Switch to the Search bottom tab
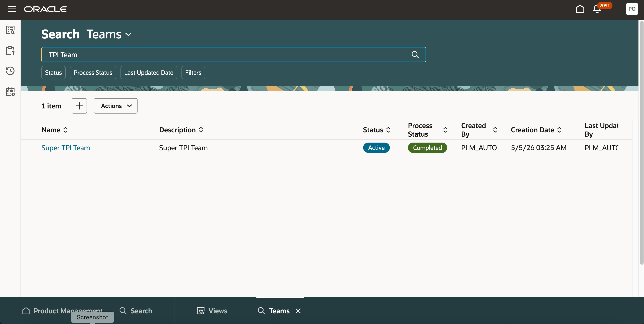Image resolution: width=644 pixels, height=324 pixels. click(136, 311)
